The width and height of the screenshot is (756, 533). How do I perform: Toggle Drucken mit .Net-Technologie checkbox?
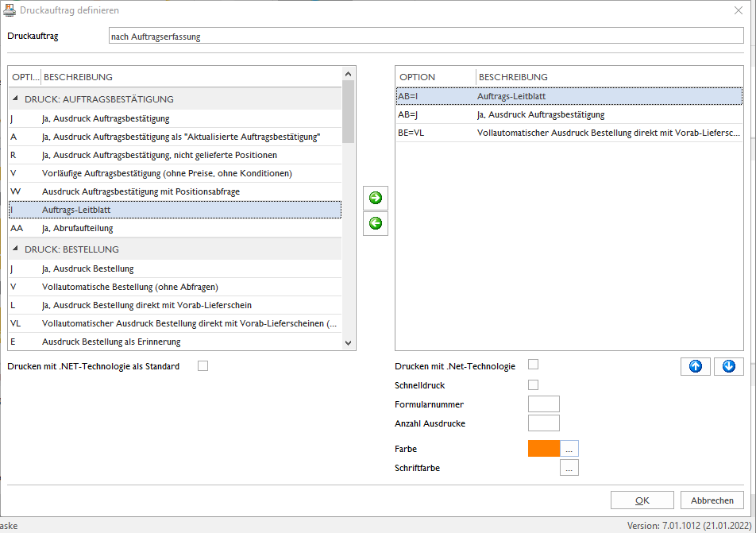534,364
